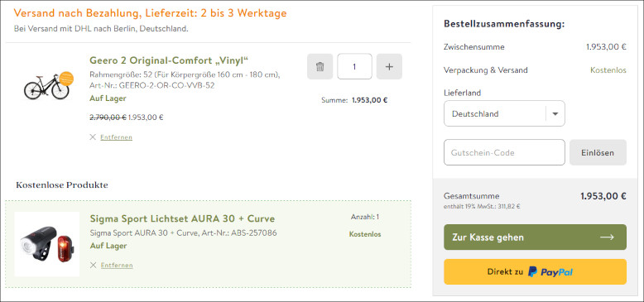Click the quantity field showing 1
This screenshot has width=644, height=302.
click(354, 66)
